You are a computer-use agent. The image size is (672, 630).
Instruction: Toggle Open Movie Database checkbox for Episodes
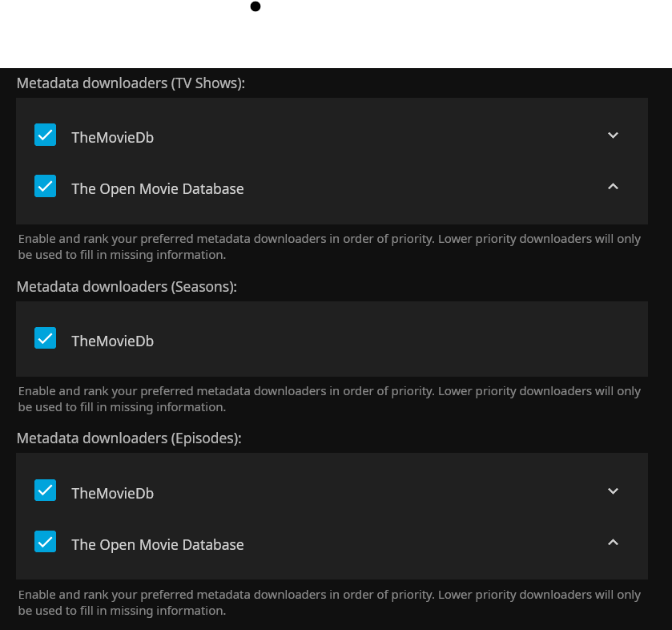[46, 543]
